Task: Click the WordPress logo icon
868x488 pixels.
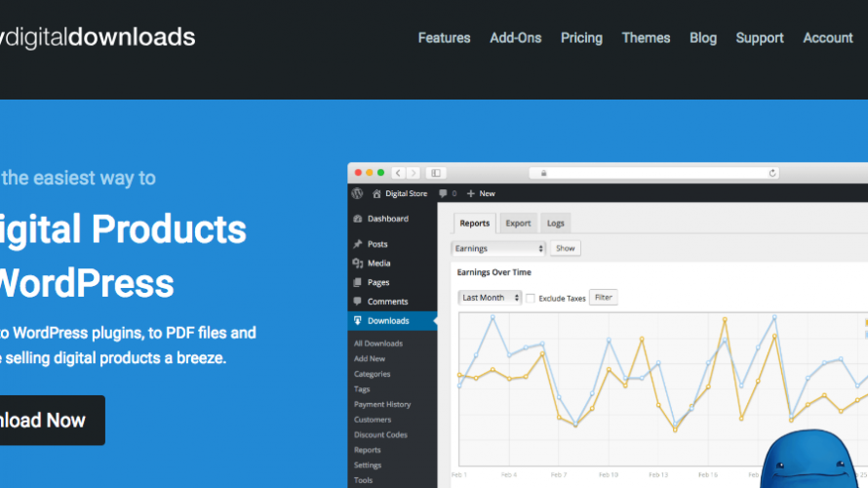Action: [357, 193]
